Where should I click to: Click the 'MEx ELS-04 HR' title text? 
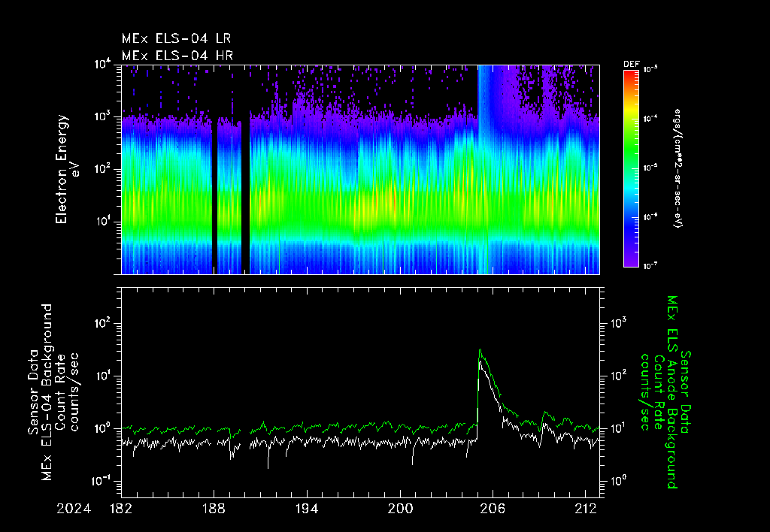coord(177,56)
